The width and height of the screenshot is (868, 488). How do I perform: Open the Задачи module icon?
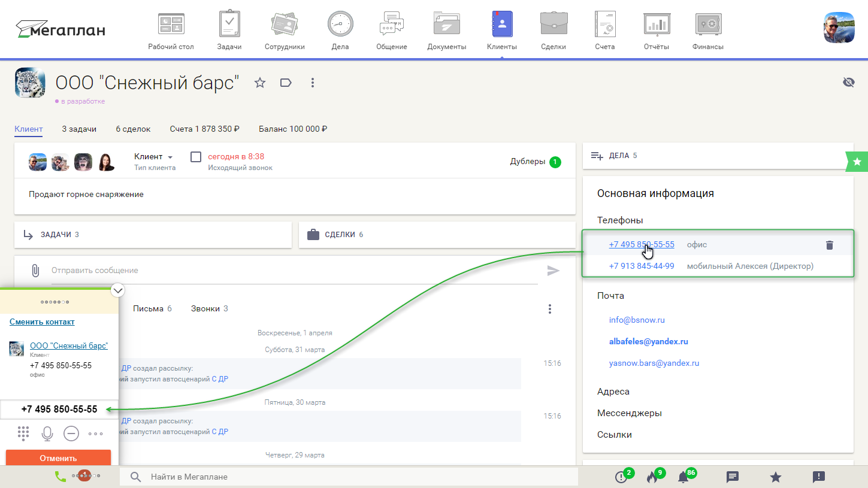(x=229, y=25)
